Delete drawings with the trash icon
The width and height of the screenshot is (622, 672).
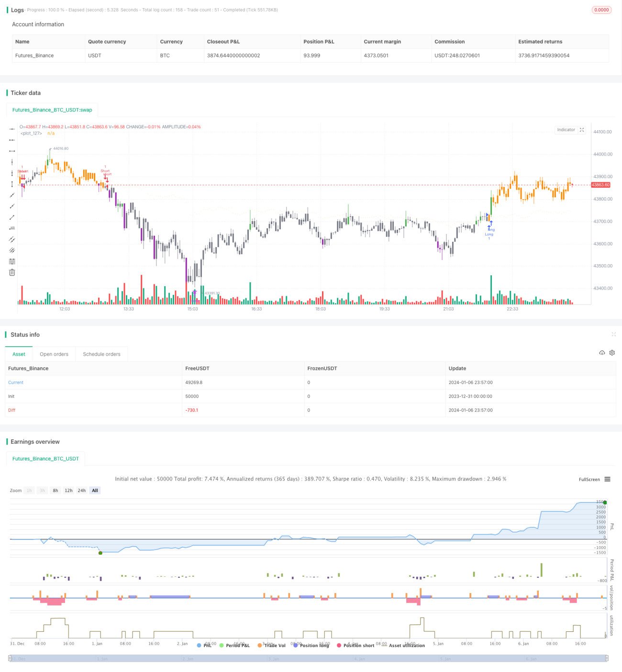12,272
